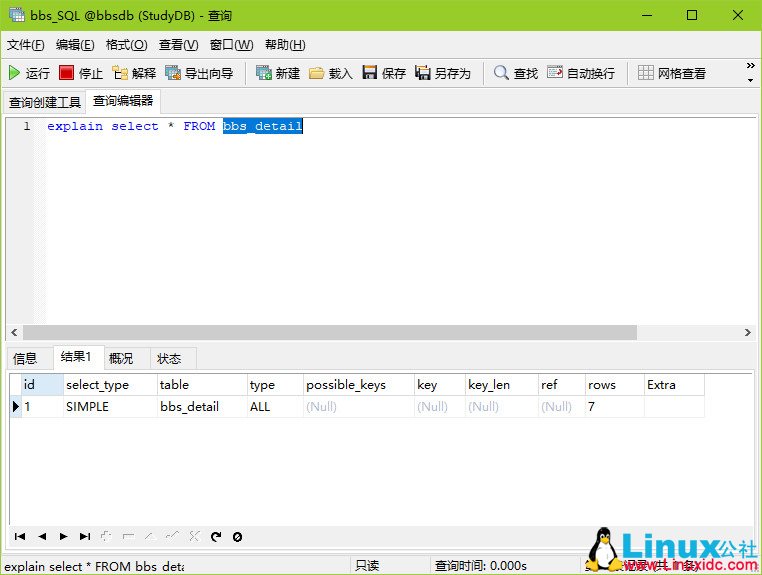The width and height of the screenshot is (762, 575).
Task: Save the query with 保存
Action: pos(384,73)
